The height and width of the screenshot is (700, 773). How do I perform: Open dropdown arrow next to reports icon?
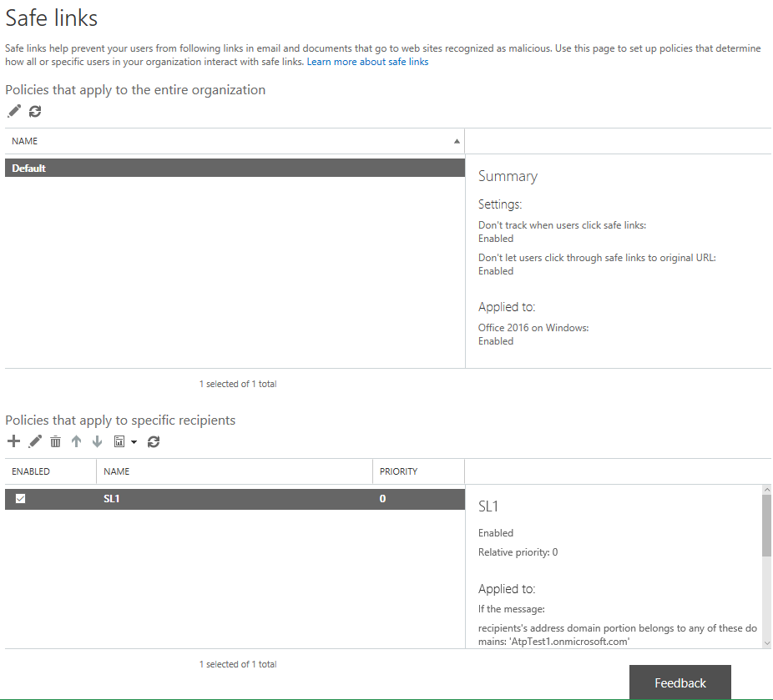click(x=134, y=442)
